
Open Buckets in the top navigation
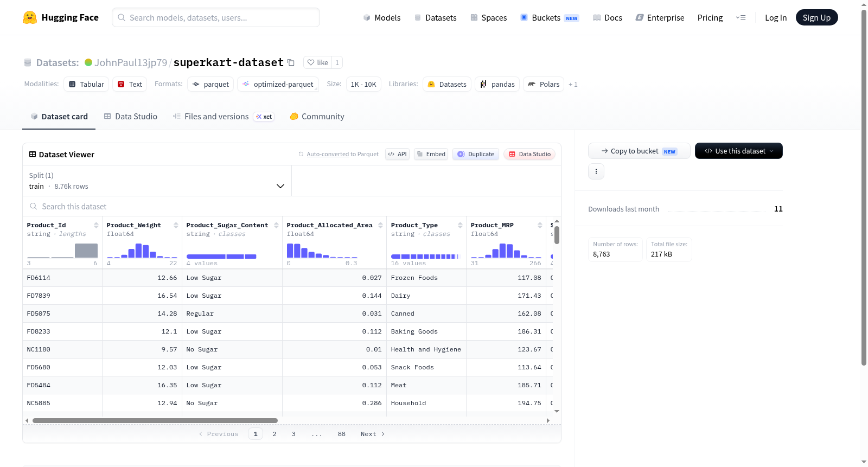point(550,17)
